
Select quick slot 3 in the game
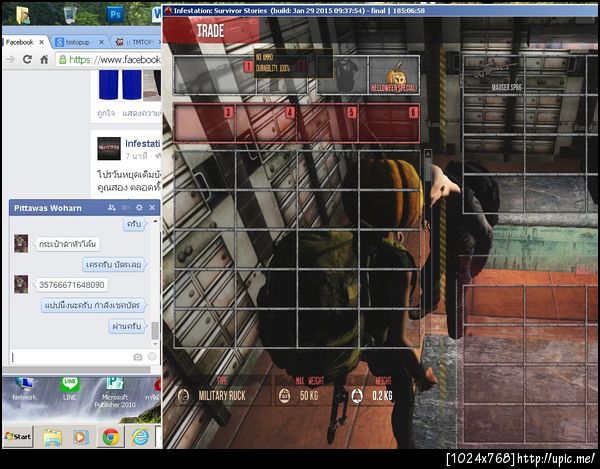coord(205,123)
